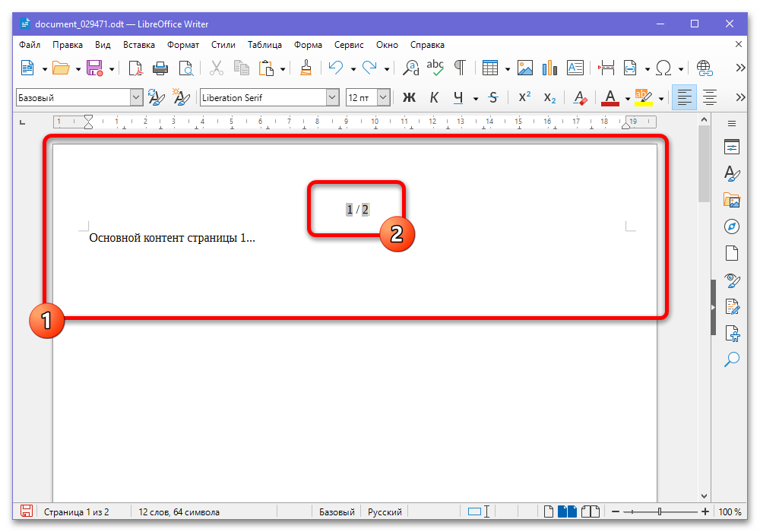
Task: Export document directly as PDF
Action: [x=136, y=68]
